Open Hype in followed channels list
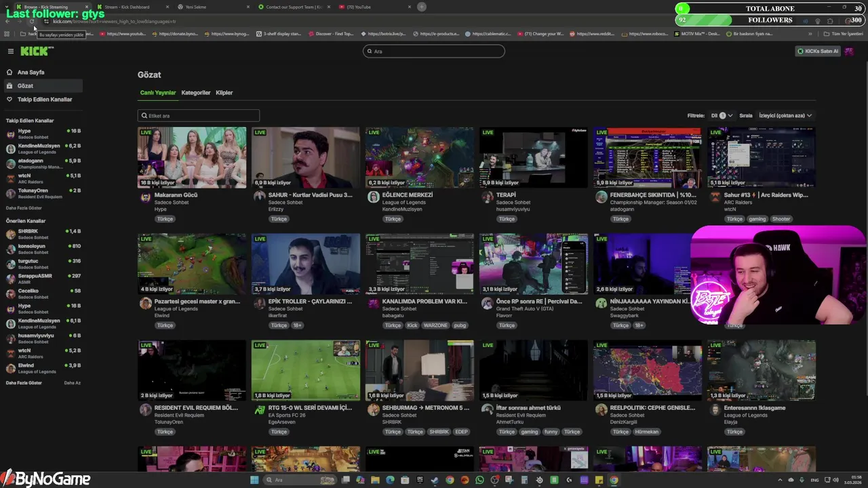The image size is (868, 488). pos(43,134)
